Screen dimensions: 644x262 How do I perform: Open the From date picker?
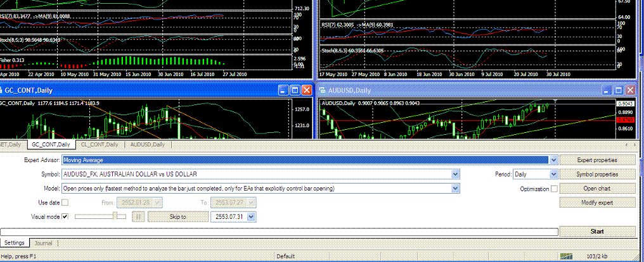(158, 202)
